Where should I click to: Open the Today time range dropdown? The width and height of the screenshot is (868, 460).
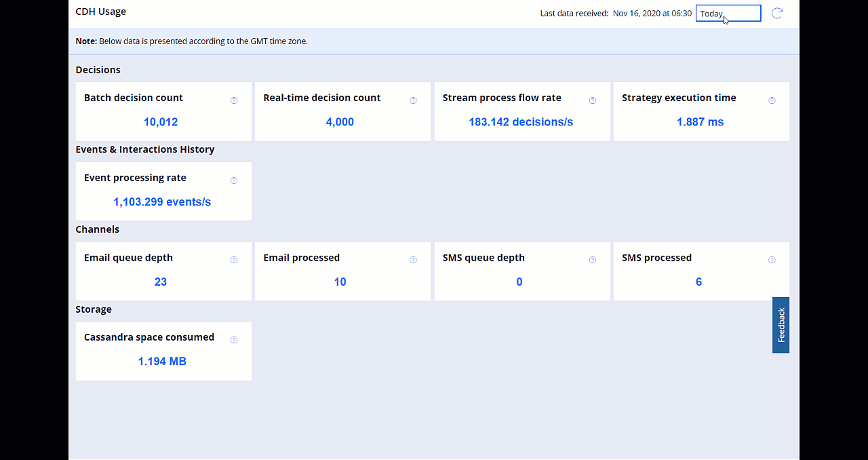pos(728,14)
